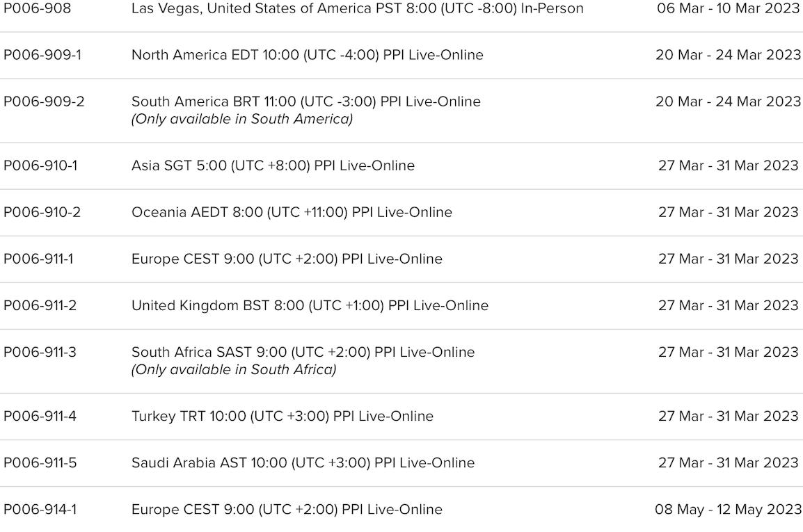Viewport: 803px width, 532px height.
Task: Choose United Kingdom BST 8:00 session
Action: [x=310, y=305]
